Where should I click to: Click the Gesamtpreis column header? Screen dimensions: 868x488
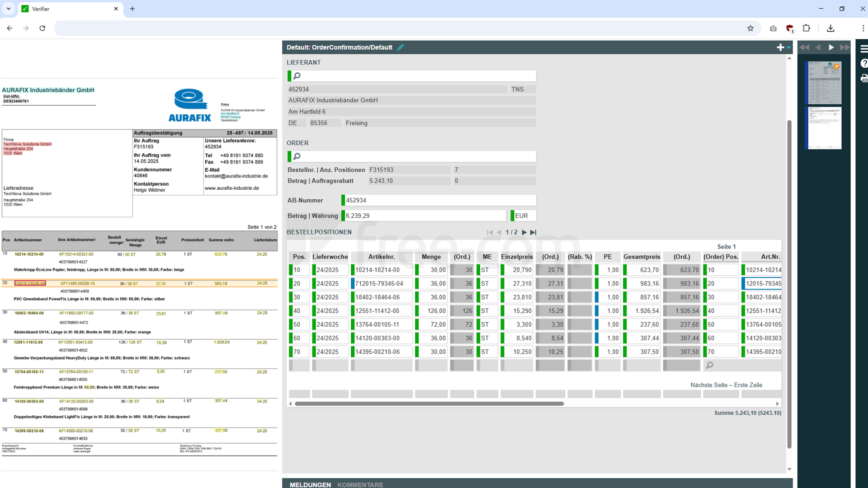point(642,257)
